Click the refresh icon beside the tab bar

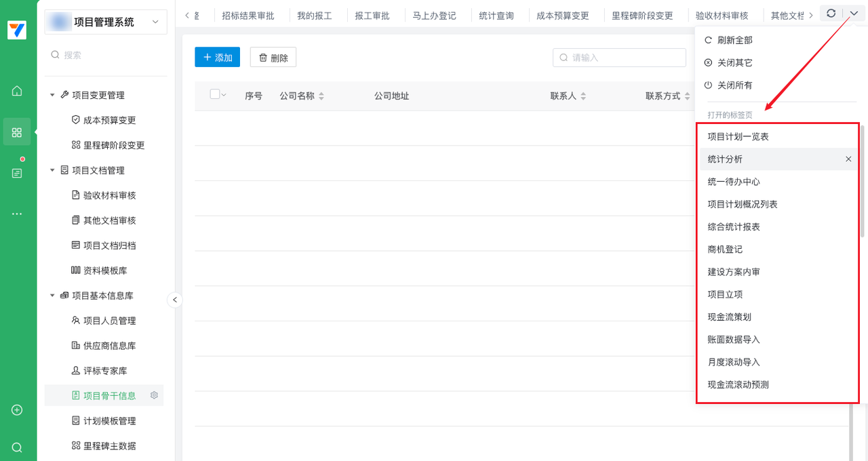click(x=831, y=14)
